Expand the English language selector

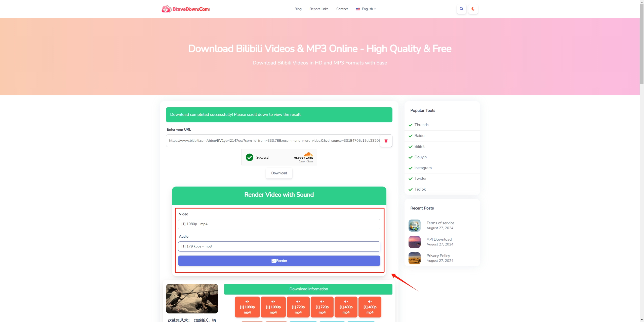click(366, 9)
